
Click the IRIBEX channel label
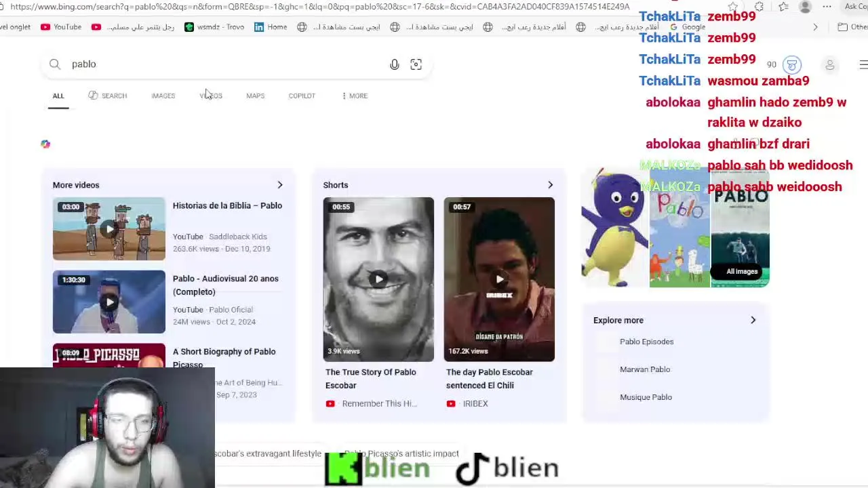coord(475,404)
